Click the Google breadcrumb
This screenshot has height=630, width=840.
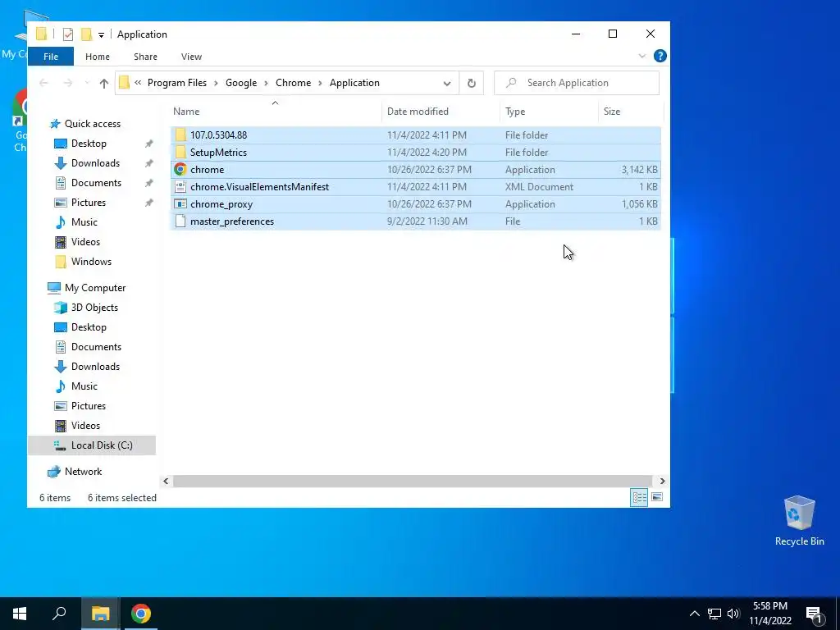[x=241, y=83]
